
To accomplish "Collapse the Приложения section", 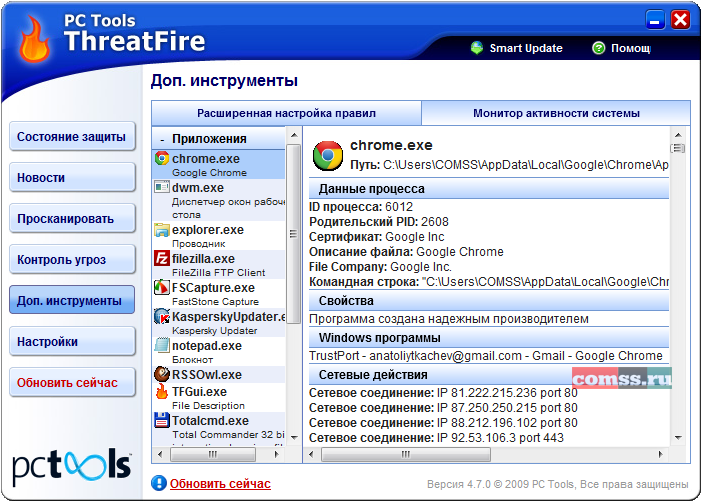I will pos(163,139).
